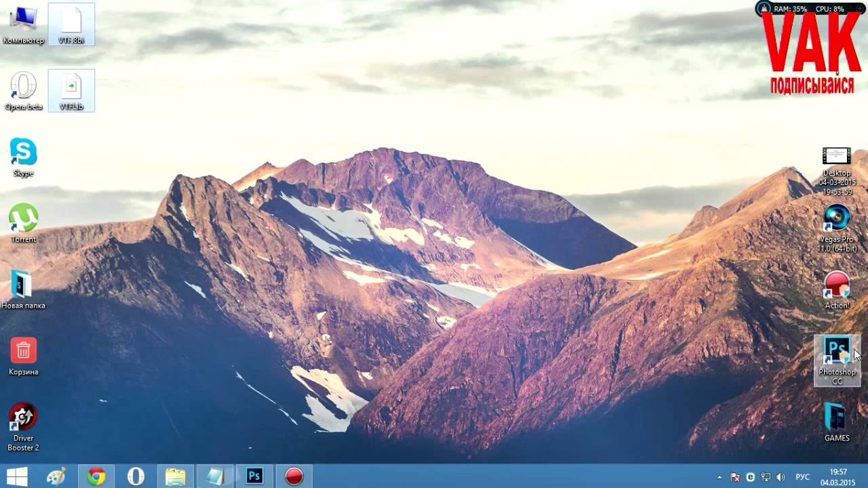This screenshot has height=488, width=868.
Task: Click the red Action! recorder taskbar button
Action: click(x=294, y=476)
